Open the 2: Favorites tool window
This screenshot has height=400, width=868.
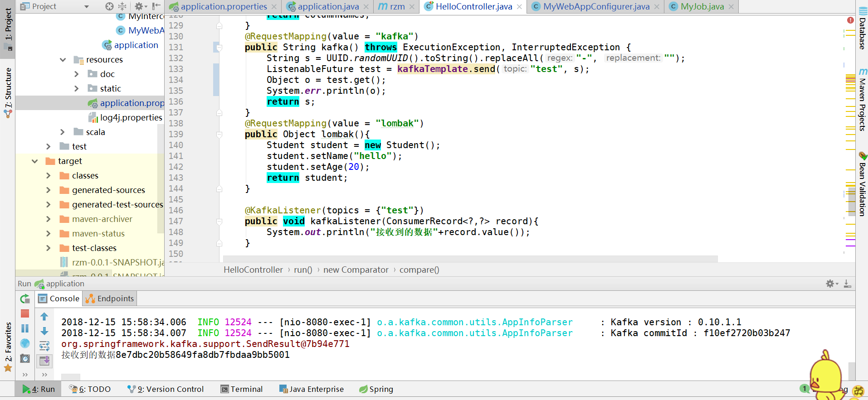(8, 347)
